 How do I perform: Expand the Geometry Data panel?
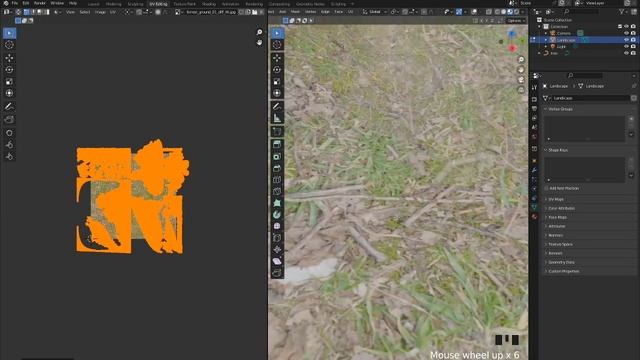coord(561,262)
